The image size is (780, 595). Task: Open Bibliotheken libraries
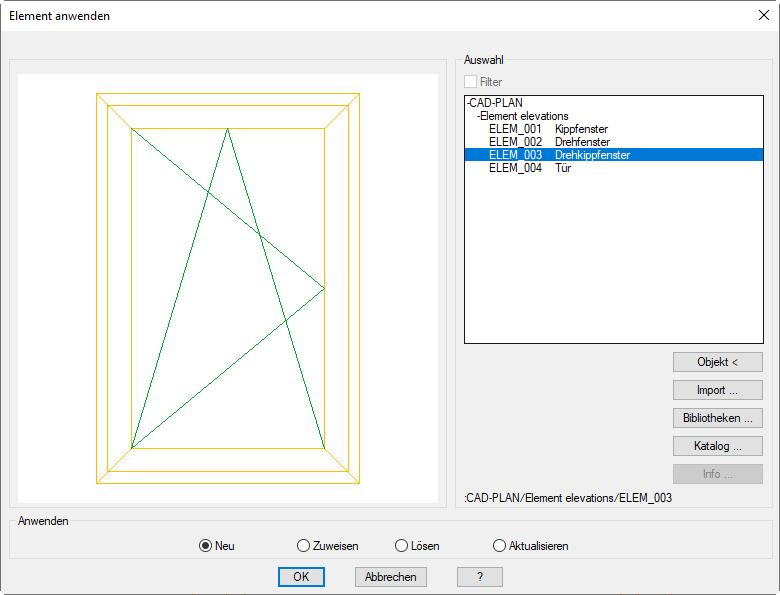point(717,418)
